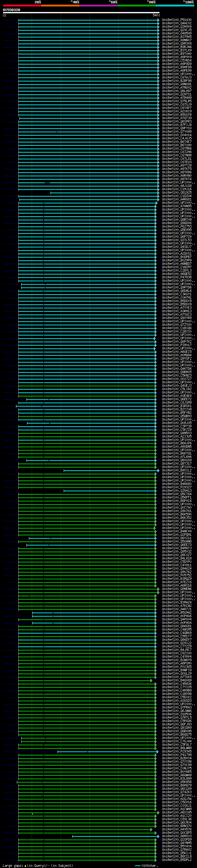This screenshot has height=868, width=197.
Task: Open the UniRef100_Q86DY7 hit
Action: click(177, 640)
